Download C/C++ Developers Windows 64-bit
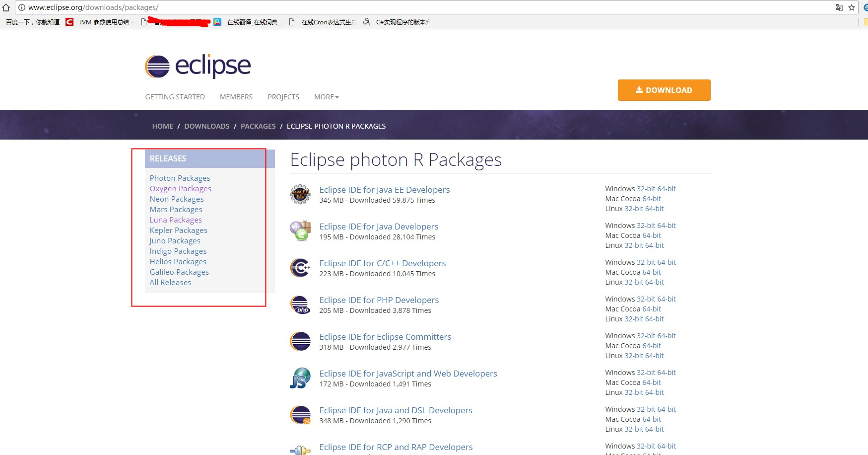868x455 pixels. (x=667, y=262)
